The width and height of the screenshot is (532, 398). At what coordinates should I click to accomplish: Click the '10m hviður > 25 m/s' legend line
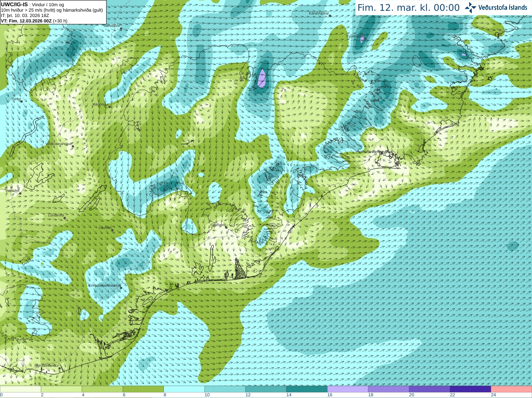(52, 10)
